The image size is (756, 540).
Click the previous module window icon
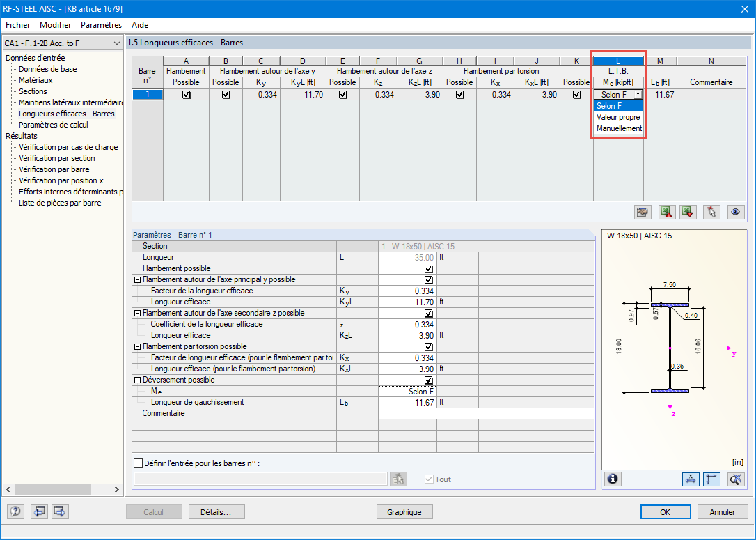[39, 511]
